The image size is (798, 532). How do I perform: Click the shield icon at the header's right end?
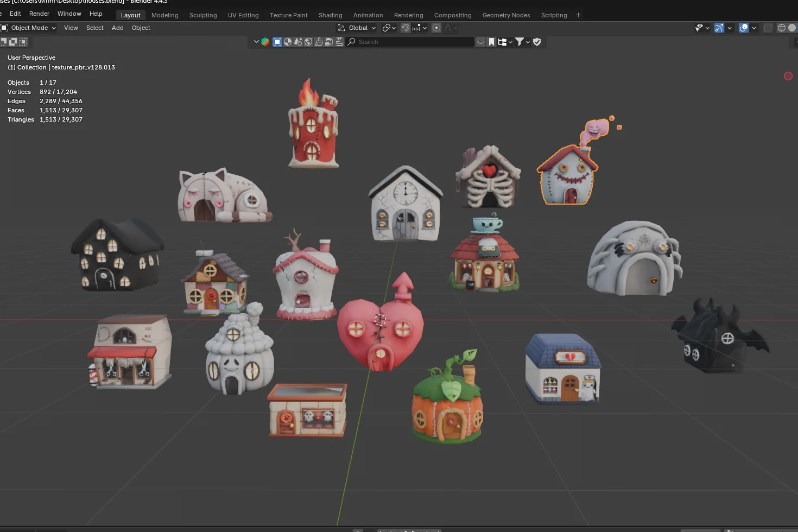537,42
